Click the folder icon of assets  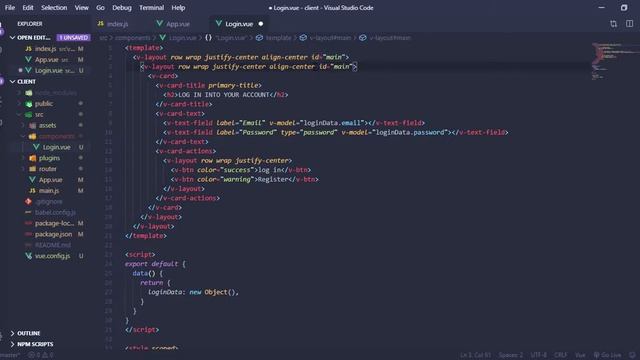32,125
